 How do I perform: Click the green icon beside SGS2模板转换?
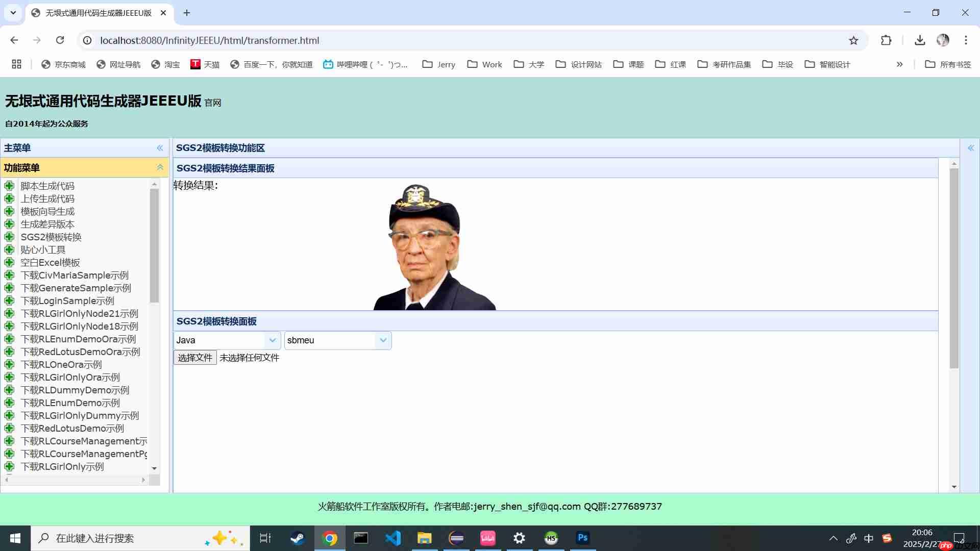pos(10,237)
